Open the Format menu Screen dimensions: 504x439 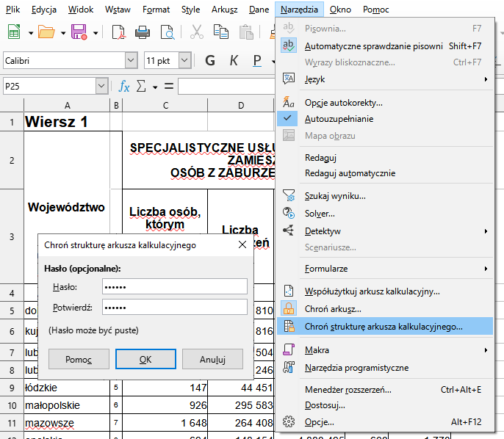point(156,10)
